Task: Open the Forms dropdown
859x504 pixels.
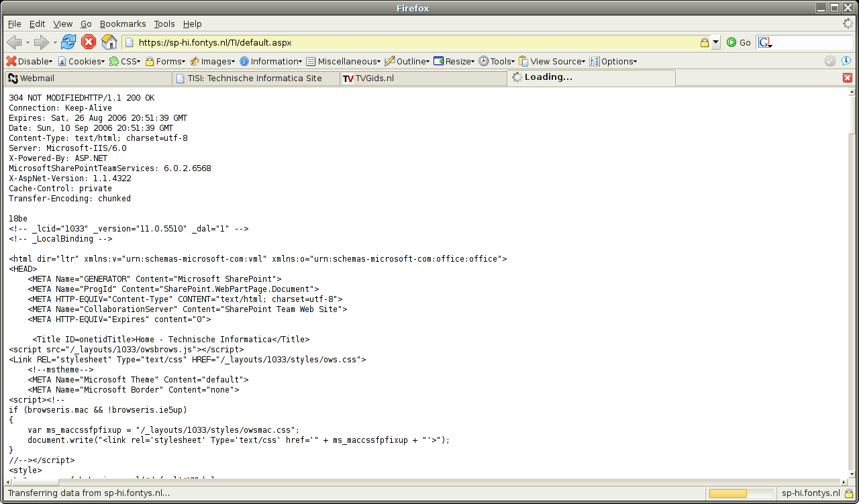Action: click(166, 61)
